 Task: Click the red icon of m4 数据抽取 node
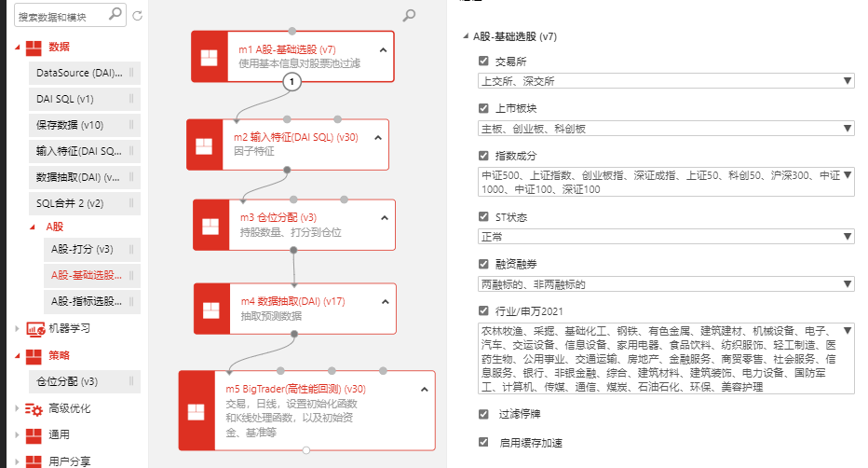pyautogui.click(x=211, y=309)
